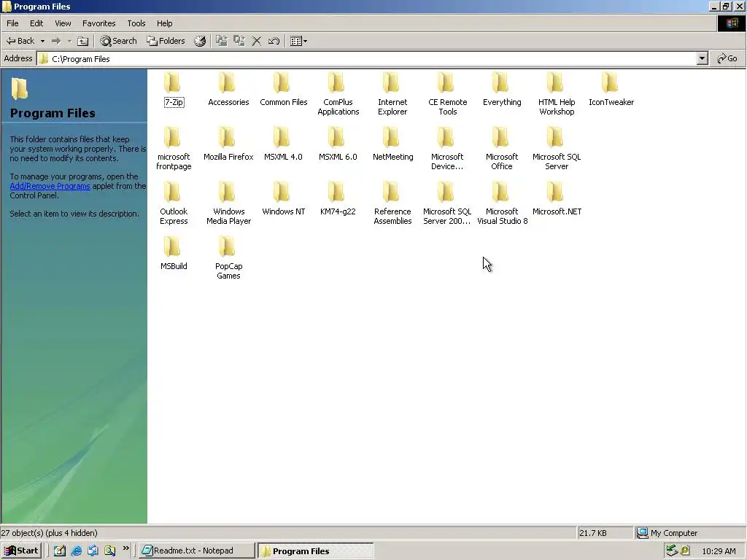Viewport: 747px width, 560px height.
Task: Click the Outlook Express Quick Launch icon
Action: (x=93, y=551)
